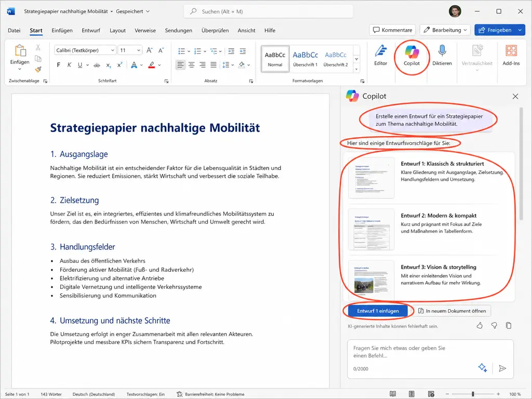This screenshot has width=532, height=399.
Task: Expand the styles gallery
Action: click(x=356, y=69)
